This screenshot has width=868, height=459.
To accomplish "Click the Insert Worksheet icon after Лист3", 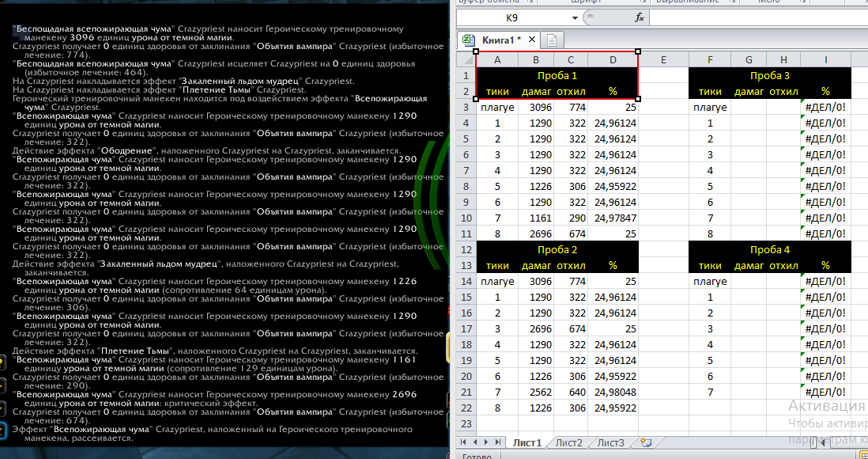I will click(x=645, y=442).
